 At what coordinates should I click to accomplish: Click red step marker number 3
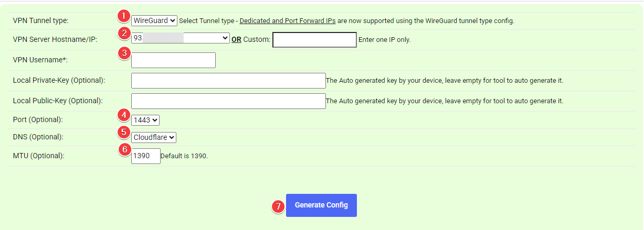click(124, 52)
